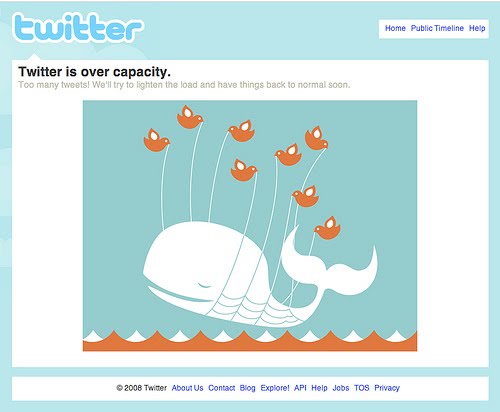Open the Privacy footer link
The image size is (500, 412).
point(387,388)
